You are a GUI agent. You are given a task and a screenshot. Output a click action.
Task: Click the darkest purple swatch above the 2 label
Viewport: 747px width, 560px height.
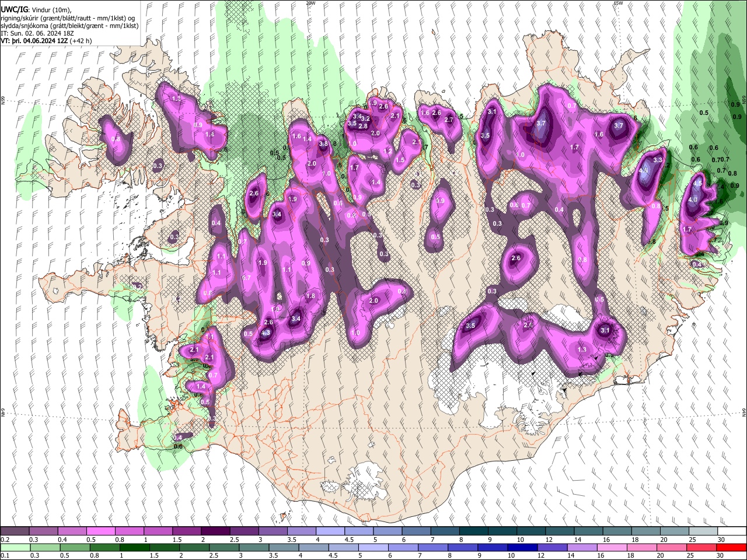(x=215, y=531)
